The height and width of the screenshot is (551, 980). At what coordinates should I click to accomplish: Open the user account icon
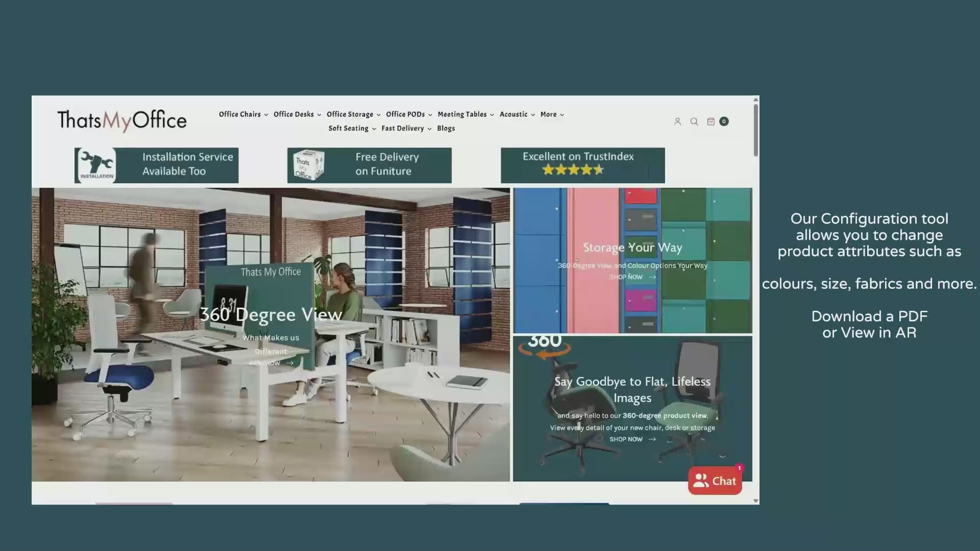677,121
